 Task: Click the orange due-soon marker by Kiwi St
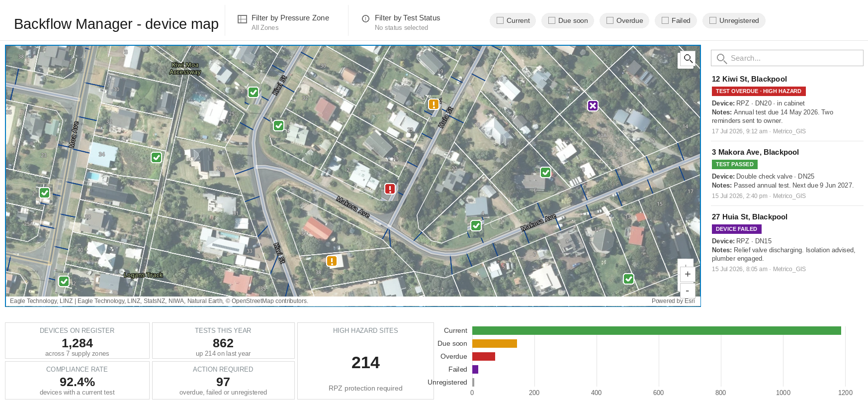[332, 261]
